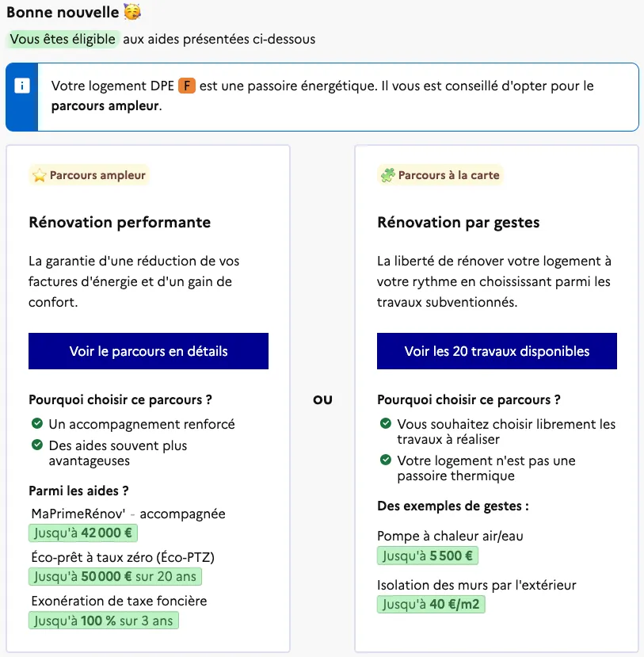Click the Jusqu'à 40 €/m2 insulation badge

pyautogui.click(x=432, y=605)
